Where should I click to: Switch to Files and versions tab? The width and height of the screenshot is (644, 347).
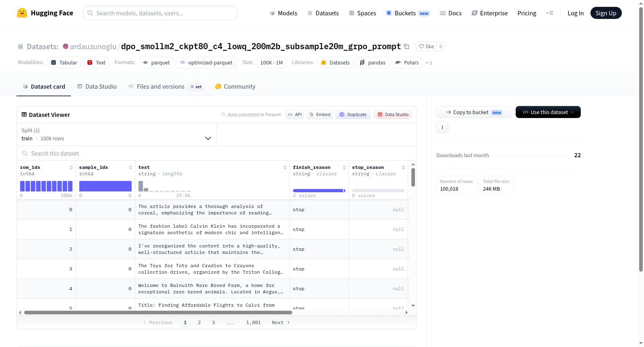[166, 87]
